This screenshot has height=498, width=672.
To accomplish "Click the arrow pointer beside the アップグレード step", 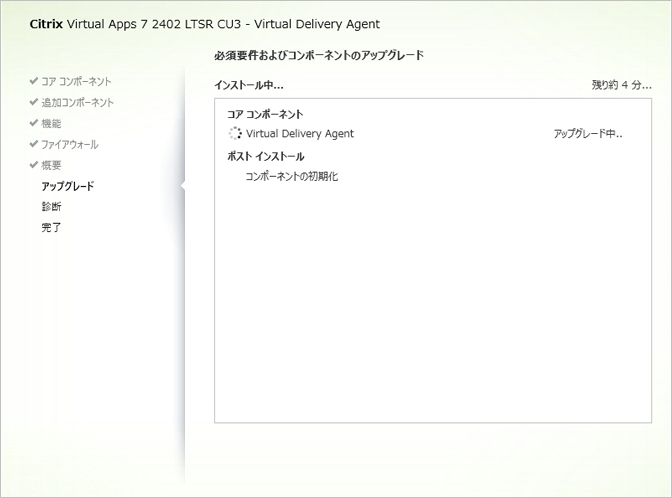I will click(182, 185).
